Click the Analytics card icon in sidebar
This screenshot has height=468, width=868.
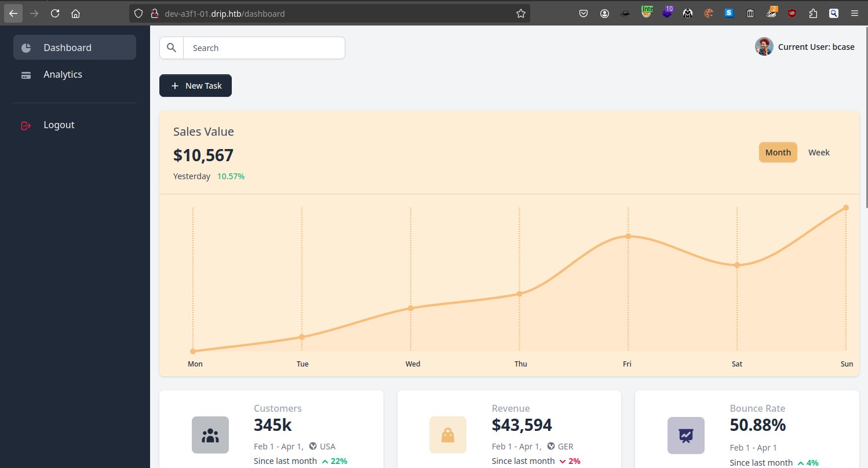[x=26, y=75]
